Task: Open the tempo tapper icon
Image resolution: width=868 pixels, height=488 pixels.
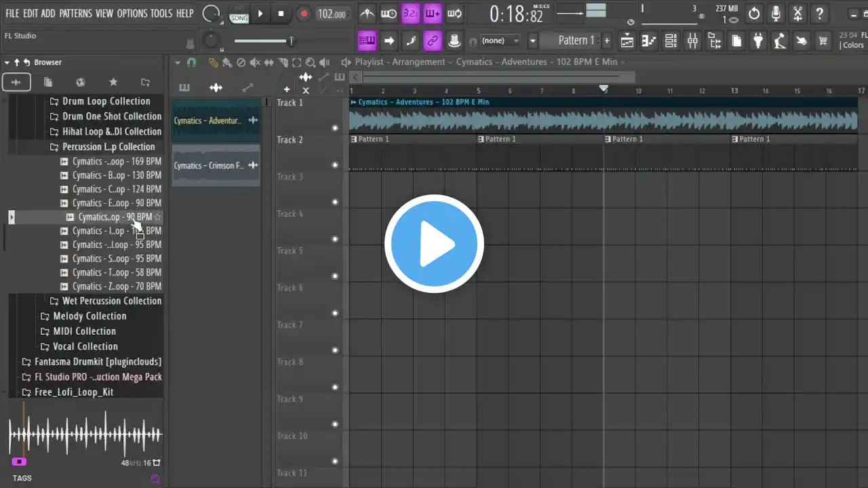Action: pyautogui.click(x=780, y=41)
